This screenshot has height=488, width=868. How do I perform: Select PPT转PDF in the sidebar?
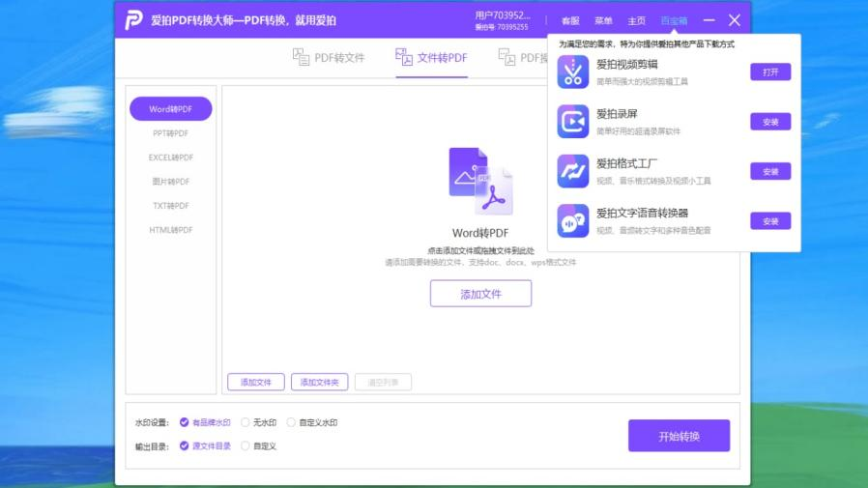click(170, 133)
